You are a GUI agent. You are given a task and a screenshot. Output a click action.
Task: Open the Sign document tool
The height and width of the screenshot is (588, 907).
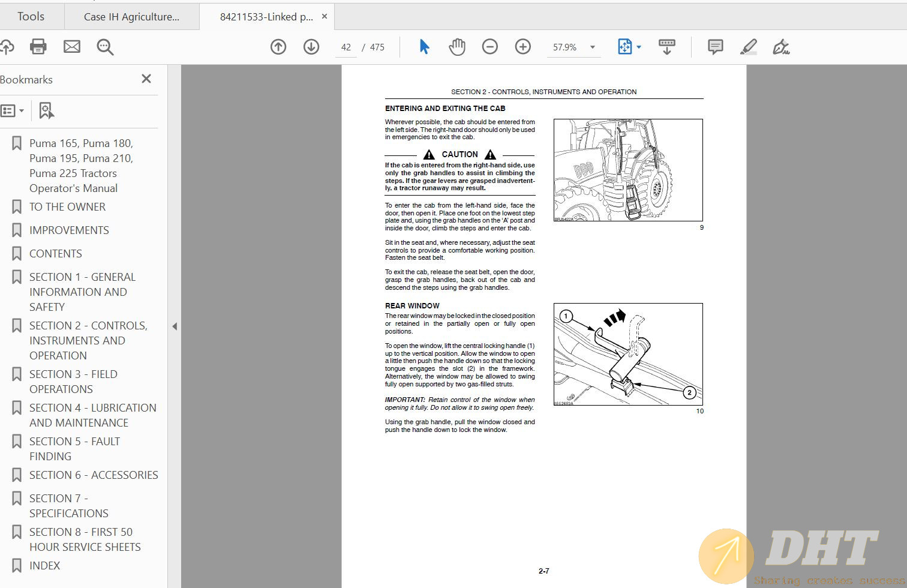781,47
